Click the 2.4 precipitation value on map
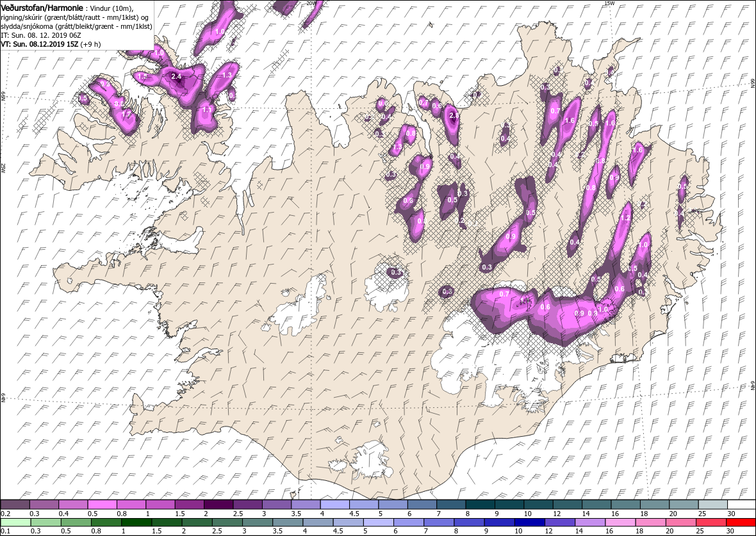 (176, 76)
